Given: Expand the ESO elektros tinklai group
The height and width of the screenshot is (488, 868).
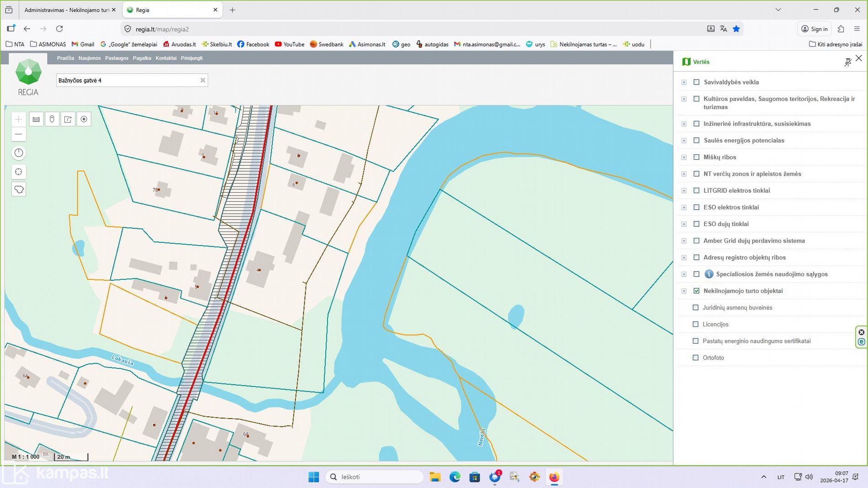Looking at the screenshot, I should [684, 208].
